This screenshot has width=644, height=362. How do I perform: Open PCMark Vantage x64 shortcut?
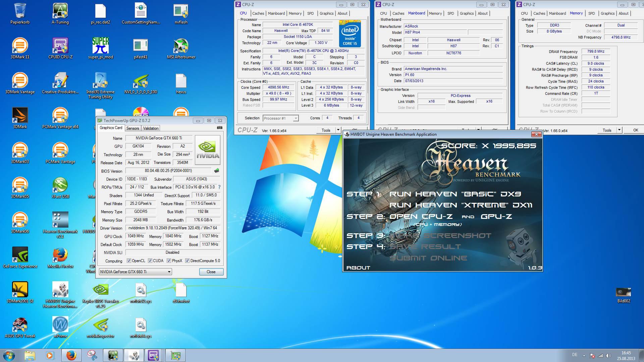point(60,118)
